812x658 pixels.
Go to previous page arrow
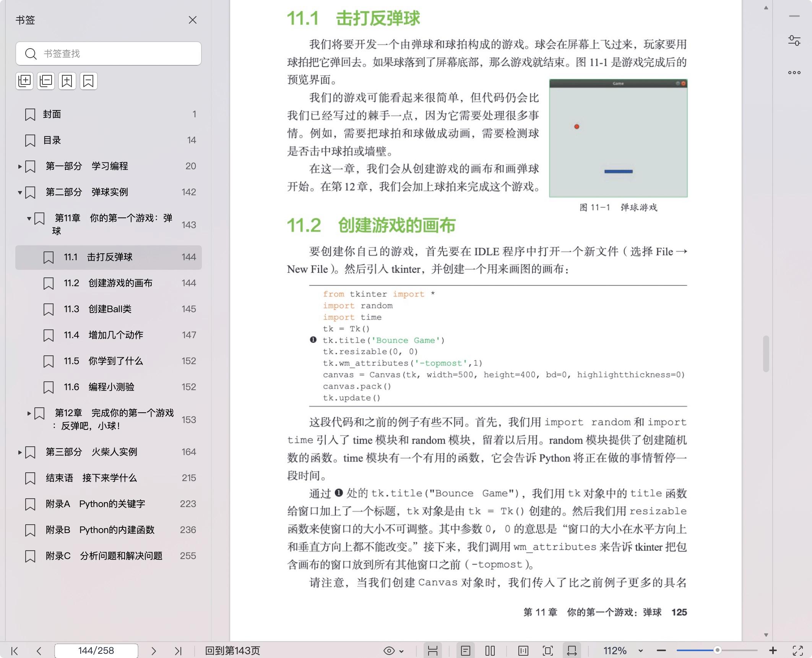(x=39, y=651)
